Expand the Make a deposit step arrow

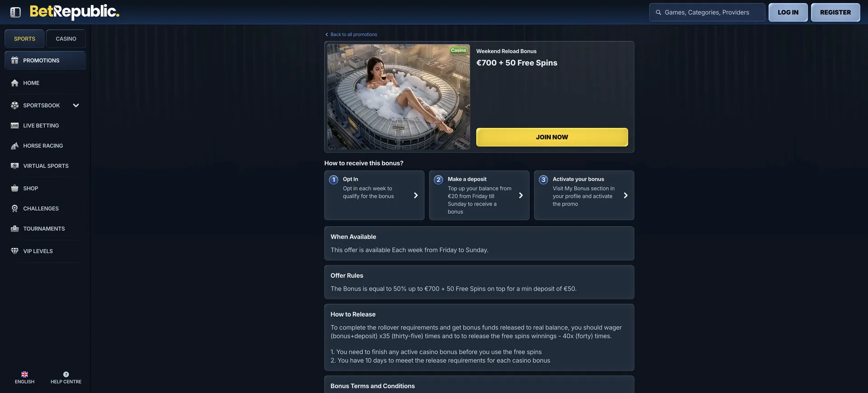521,195
